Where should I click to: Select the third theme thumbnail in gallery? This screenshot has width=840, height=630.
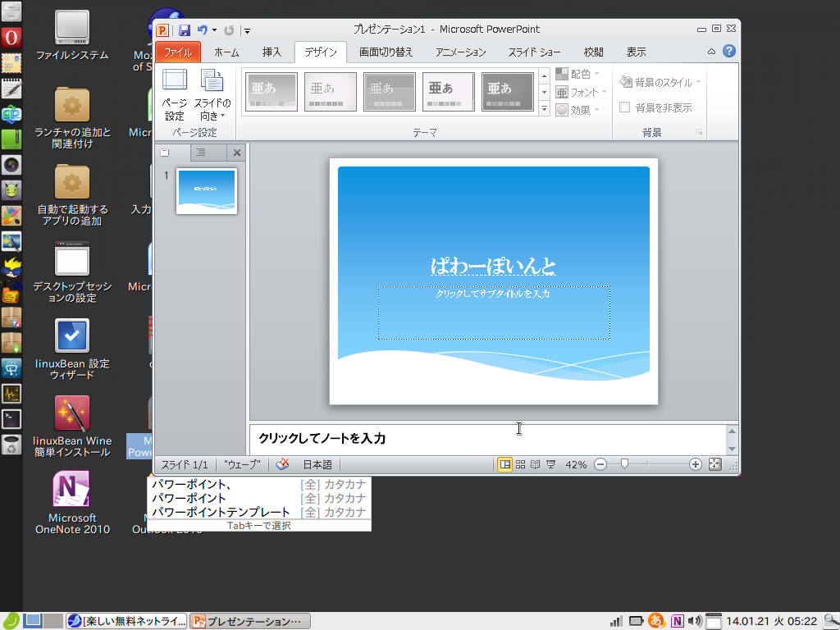(x=390, y=92)
